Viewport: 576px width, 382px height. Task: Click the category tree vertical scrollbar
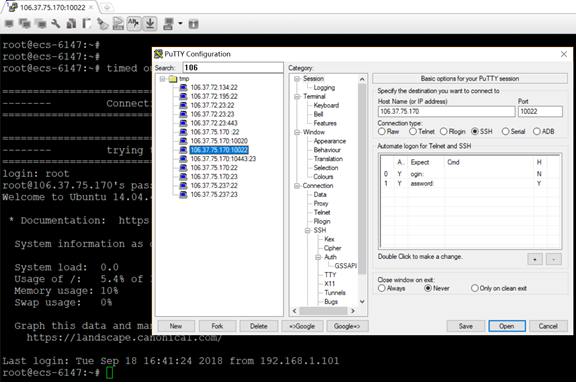pyautogui.click(x=362, y=179)
